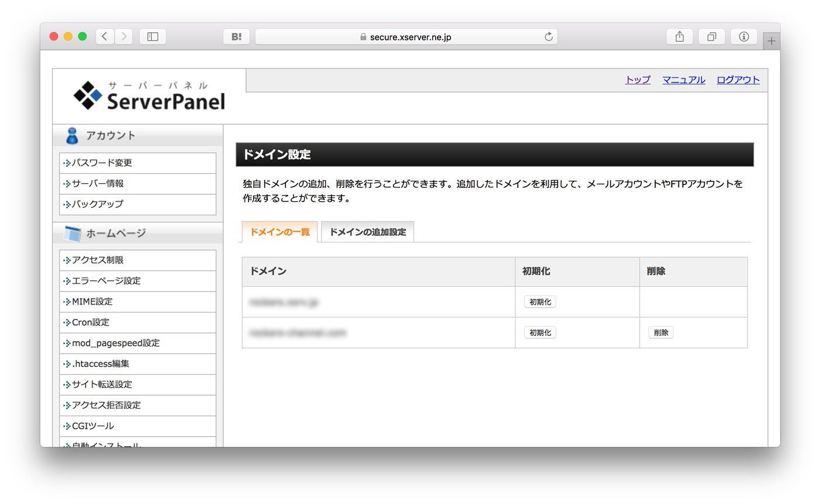Click the info (i) icon in the toolbar
Screen dimensions: 820x504
click(x=743, y=36)
